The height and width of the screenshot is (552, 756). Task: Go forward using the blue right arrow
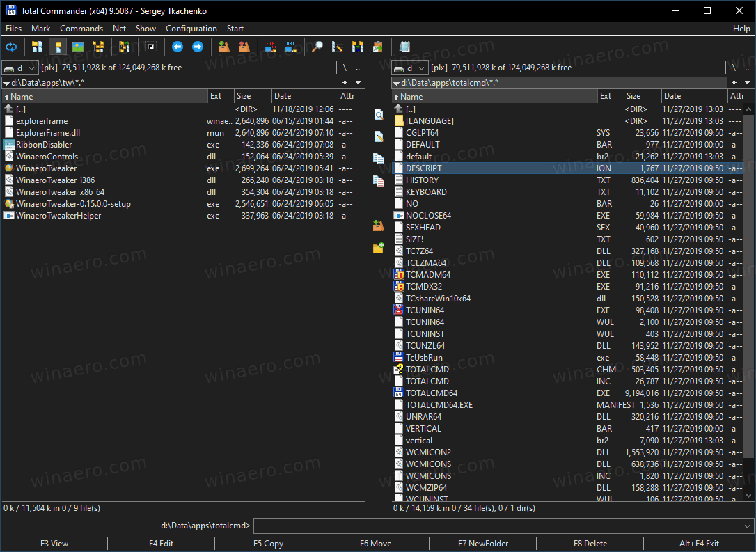[198, 47]
